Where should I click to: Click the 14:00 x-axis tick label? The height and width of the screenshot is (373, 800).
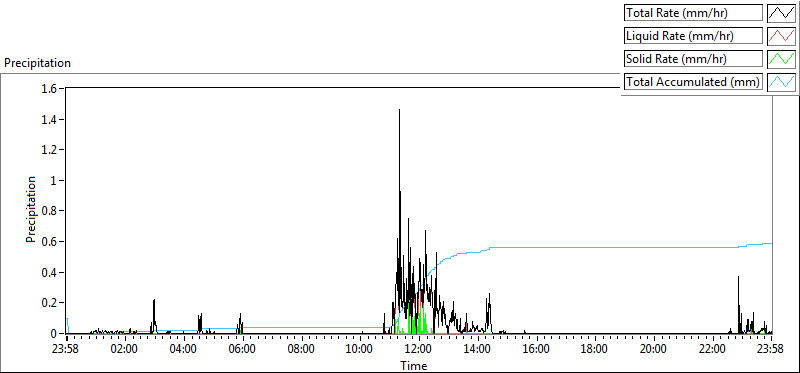(478, 350)
